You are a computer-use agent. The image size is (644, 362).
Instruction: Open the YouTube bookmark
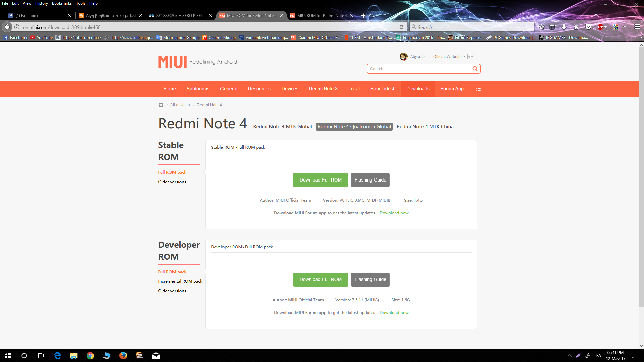[x=41, y=38]
